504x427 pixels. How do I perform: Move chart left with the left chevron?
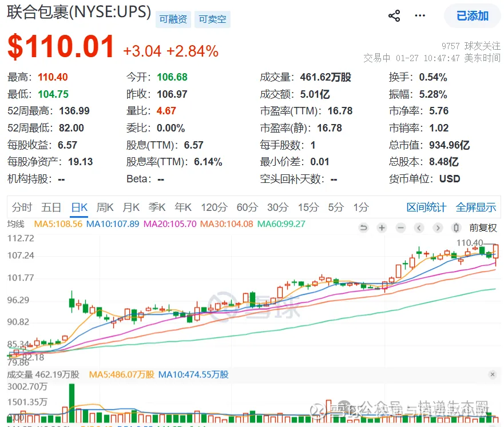click(x=419, y=228)
